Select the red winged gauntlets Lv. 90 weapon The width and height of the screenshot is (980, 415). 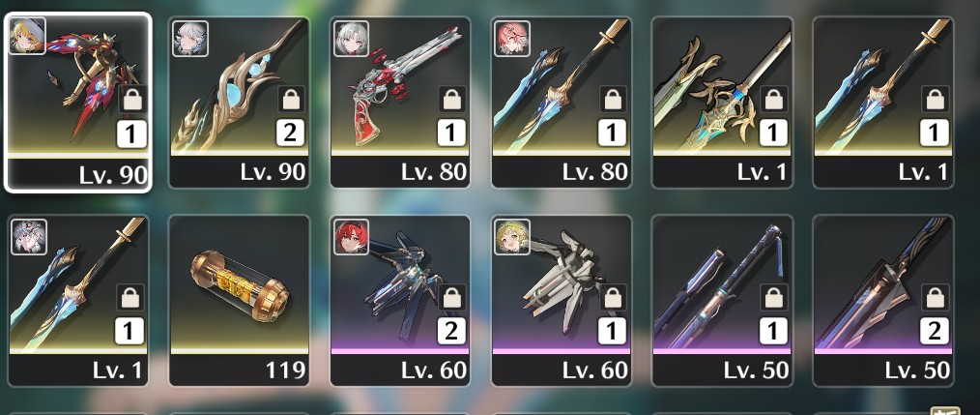tap(77, 102)
